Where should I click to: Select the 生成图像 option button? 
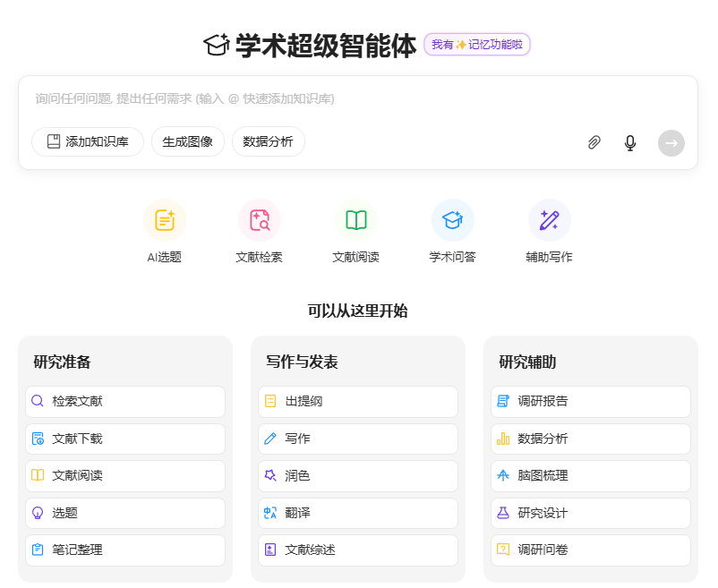(x=188, y=141)
